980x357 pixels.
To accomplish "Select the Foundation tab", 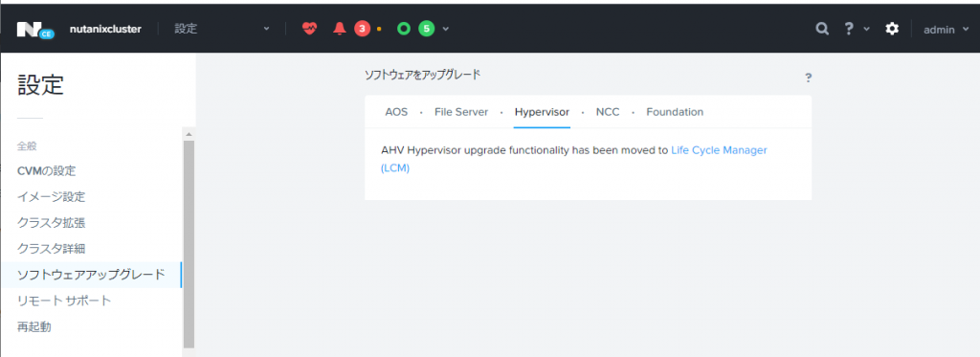I will (x=675, y=112).
